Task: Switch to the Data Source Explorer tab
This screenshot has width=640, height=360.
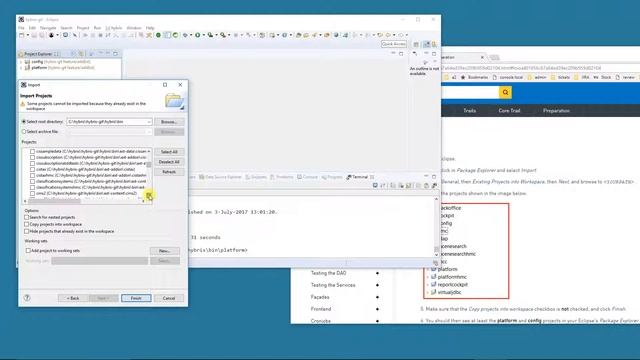Action: click(x=220, y=177)
